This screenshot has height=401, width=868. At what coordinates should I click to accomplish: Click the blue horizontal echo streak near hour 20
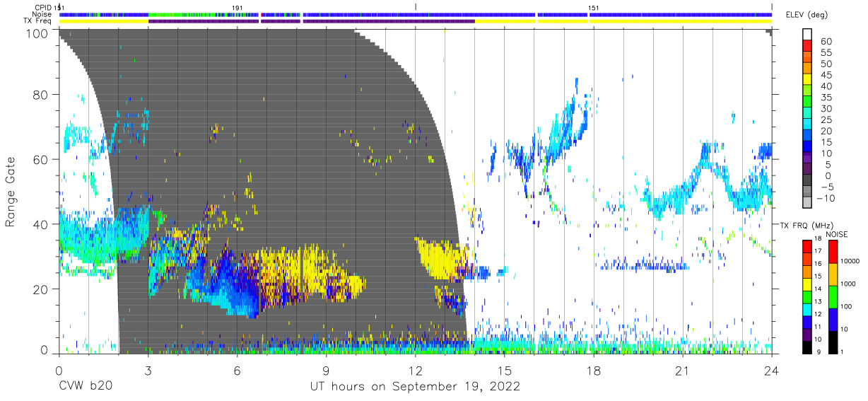643,267
